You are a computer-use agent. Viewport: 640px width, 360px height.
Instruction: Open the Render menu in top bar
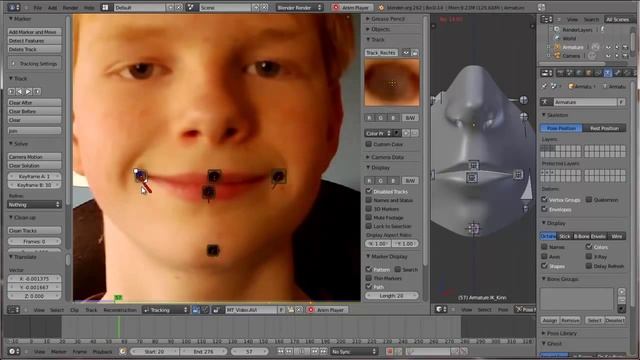pos(70,8)
